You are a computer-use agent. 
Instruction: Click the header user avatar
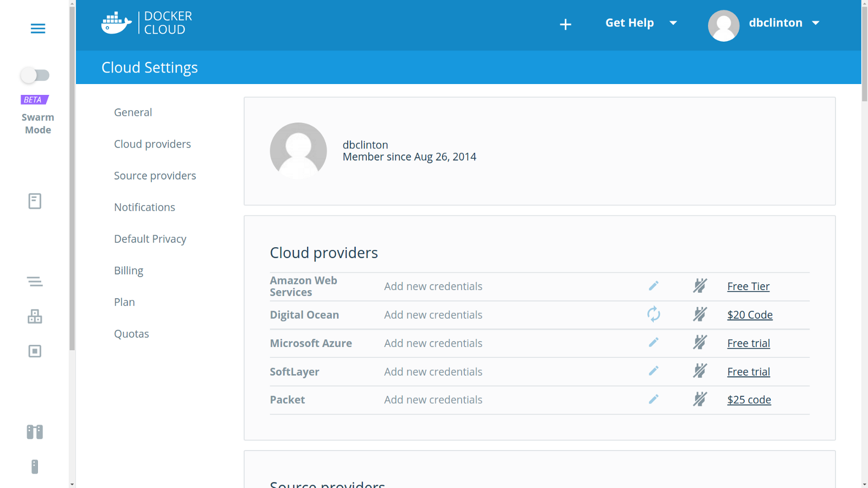coord(724,25)
